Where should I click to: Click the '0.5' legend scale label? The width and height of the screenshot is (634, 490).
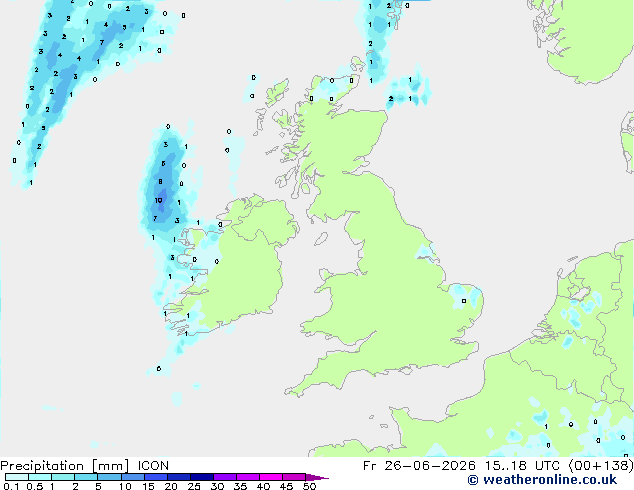coord(34,486)
